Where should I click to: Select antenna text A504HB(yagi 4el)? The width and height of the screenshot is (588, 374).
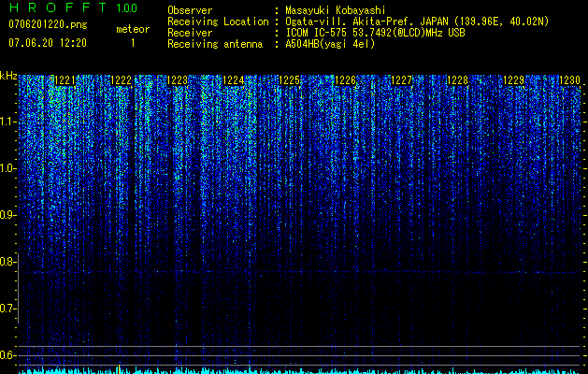[x=330, y=44]
